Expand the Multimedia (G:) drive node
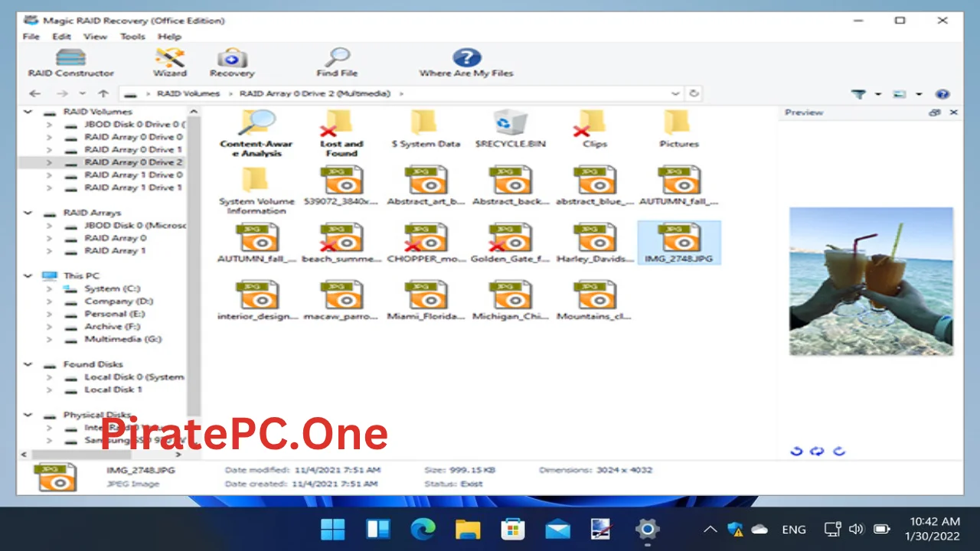The height and width of the screenshot is (551, 980). click(49, 339)
